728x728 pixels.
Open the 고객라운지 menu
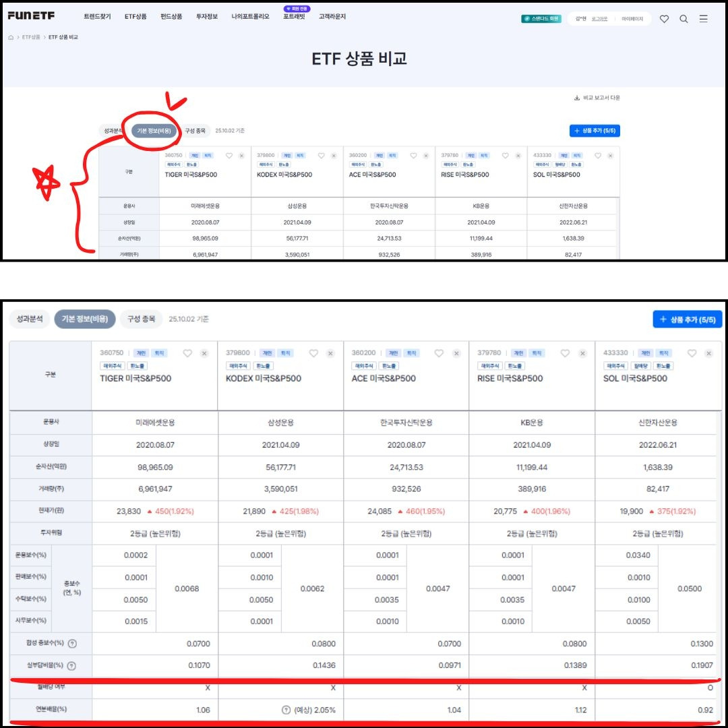tap(332, 17)
